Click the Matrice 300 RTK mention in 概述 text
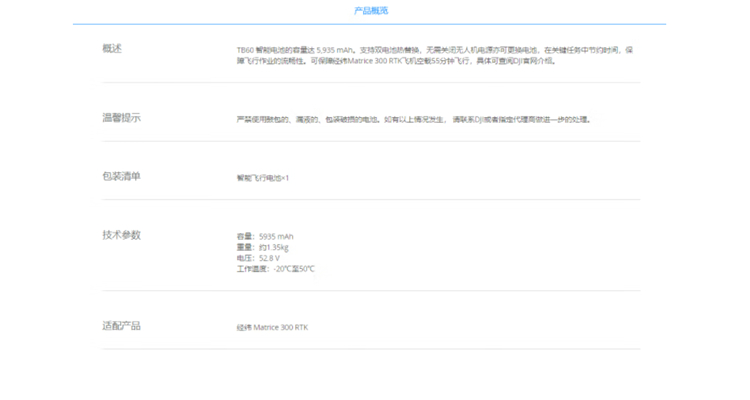 (x=375, y=61)
